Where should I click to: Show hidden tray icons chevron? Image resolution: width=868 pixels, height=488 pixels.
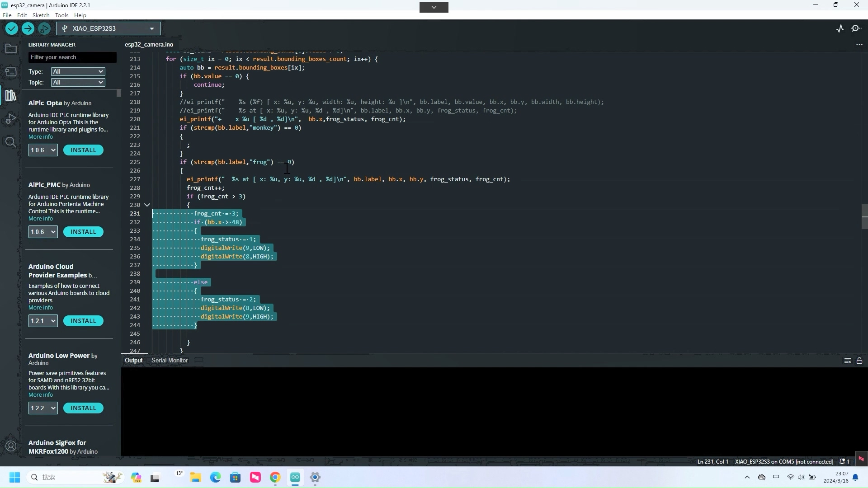click(x=747, y=477)
